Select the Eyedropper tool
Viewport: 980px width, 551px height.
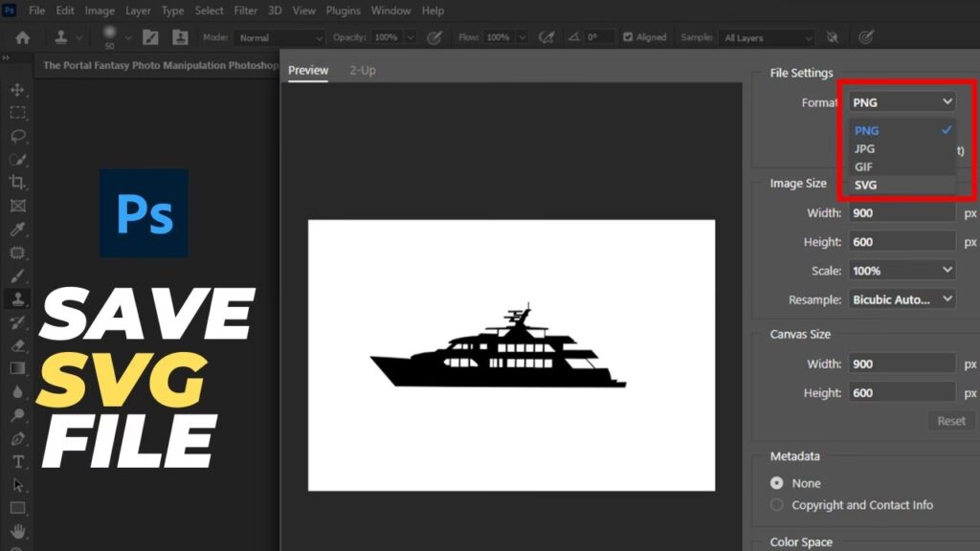tap(17, 229)
